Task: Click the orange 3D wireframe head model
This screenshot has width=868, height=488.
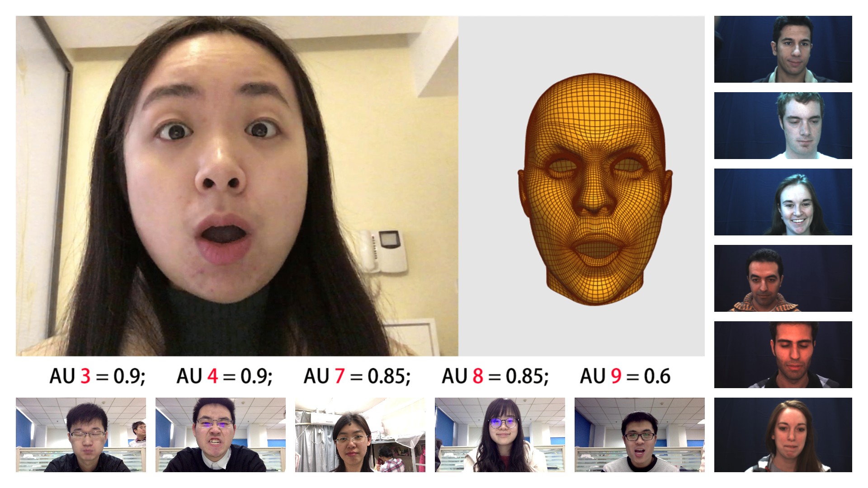Action: pos(595,188)
